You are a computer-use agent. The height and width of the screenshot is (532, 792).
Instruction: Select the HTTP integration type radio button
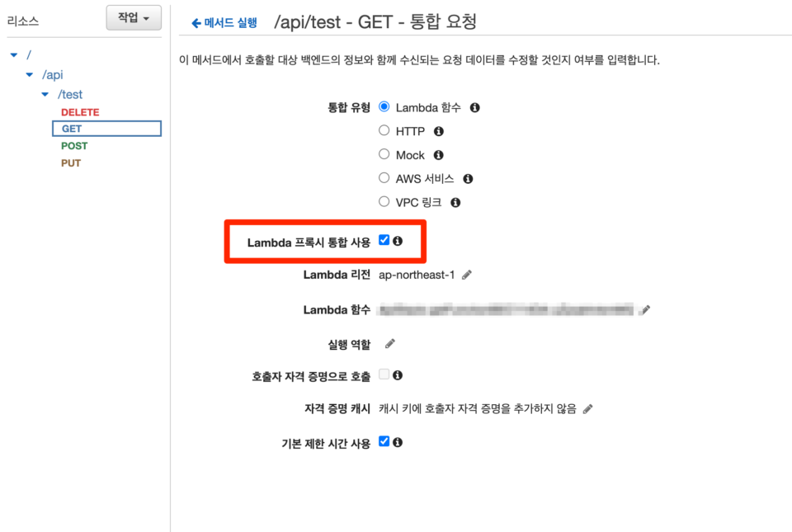[x=384, y=130]
